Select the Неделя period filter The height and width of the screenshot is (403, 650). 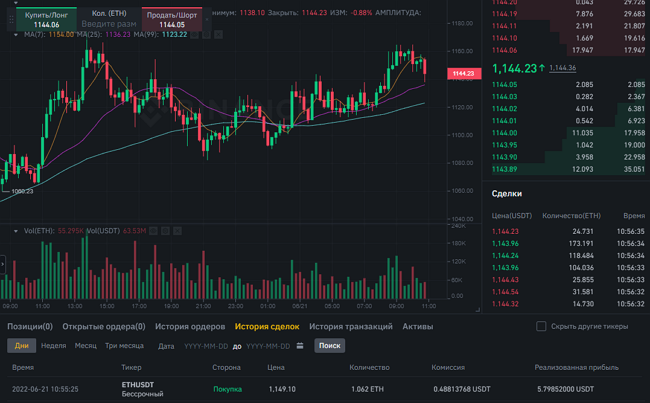click(53, 346)
